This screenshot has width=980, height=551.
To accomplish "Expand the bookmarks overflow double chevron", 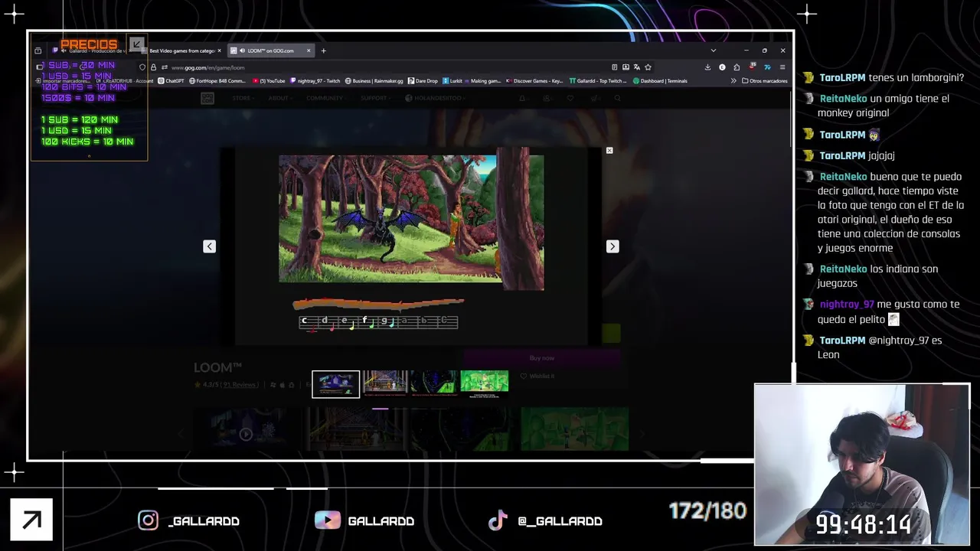I will (x=733, y=80).
